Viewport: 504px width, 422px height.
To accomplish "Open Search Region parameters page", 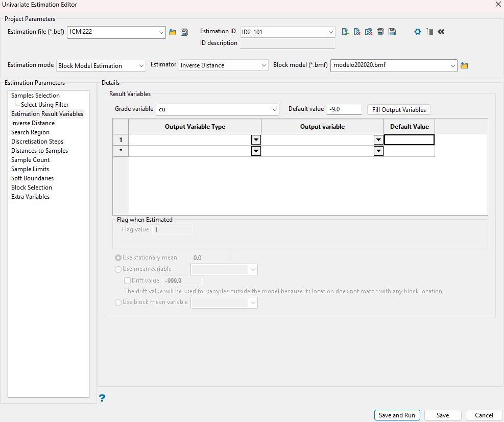I will point(30,132).
